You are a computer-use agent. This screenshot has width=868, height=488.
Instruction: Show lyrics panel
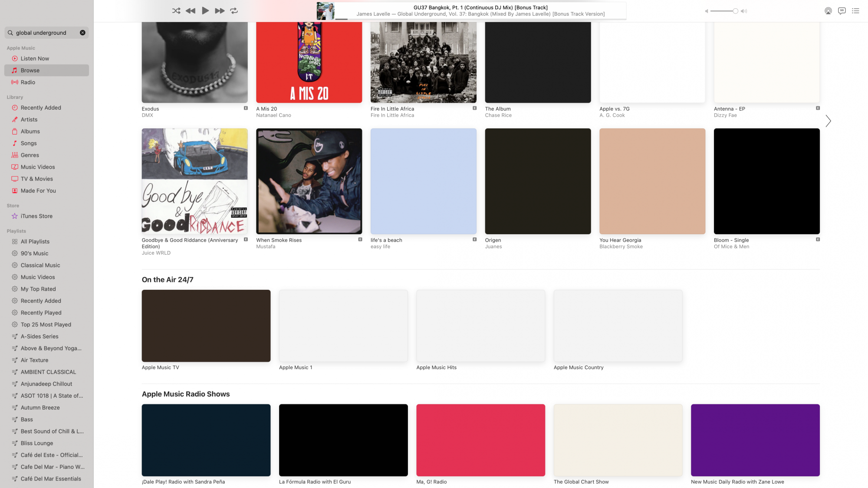pyautogui.click(x=842, y=11)
